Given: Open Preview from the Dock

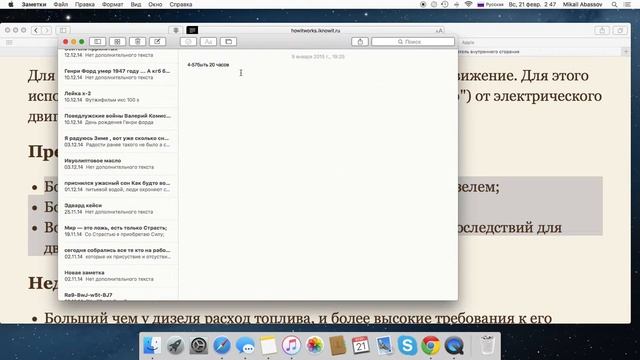Looking at the screenshot, I should 384,346.
